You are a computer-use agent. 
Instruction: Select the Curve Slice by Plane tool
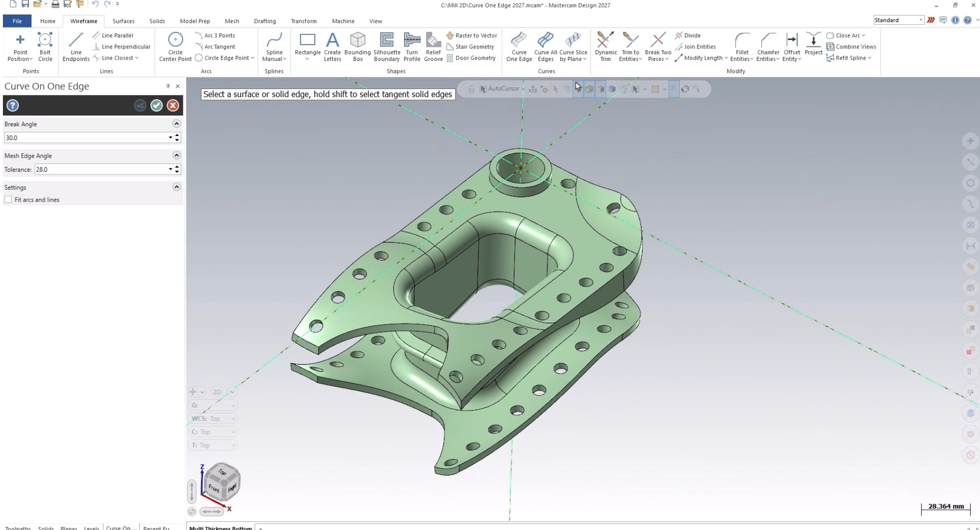click(x=573, y=47)
